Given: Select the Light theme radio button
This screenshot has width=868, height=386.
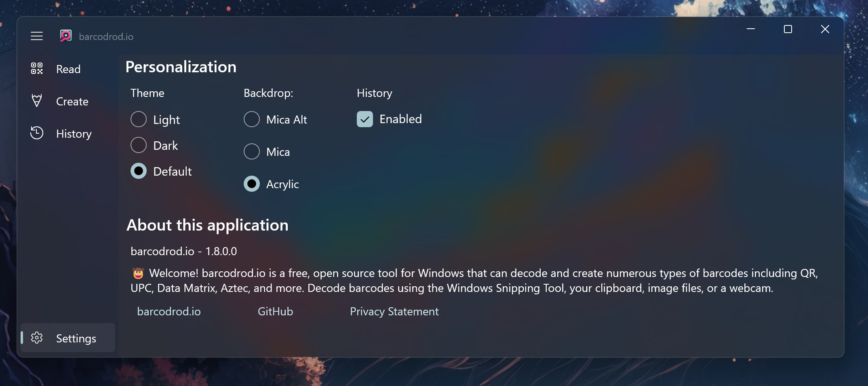Looking at the screenshot, I should [139, 119].
